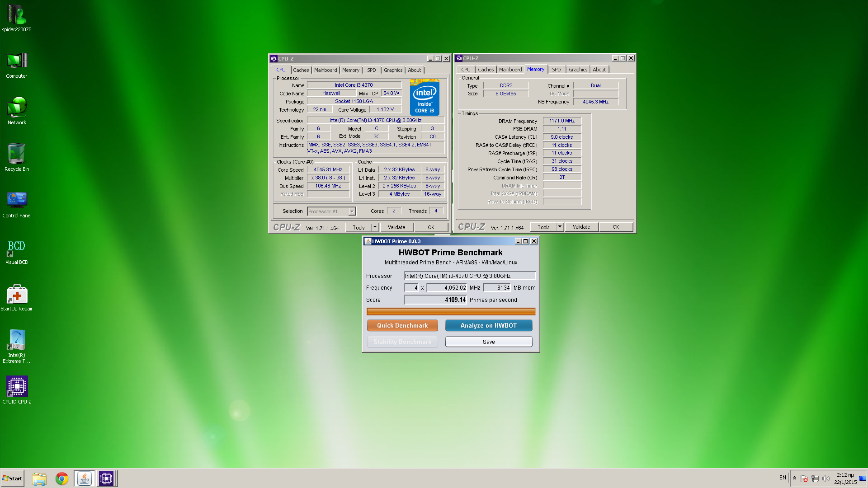Viewport: 868px width, 488px height.
Task: Launch the CPUID CPU-Z desktop shortcut
Action: pyautogui.click(x=17, y=389)
